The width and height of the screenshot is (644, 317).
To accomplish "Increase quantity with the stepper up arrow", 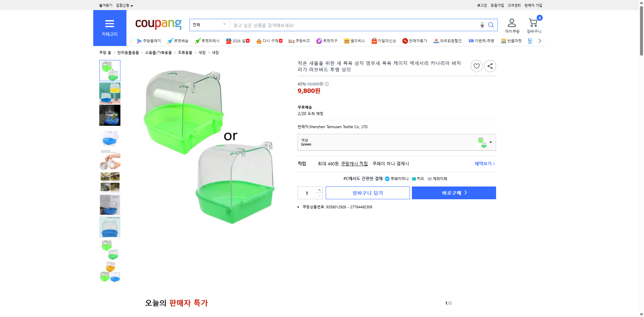I will pyautogui.click(x=319, y=190).
